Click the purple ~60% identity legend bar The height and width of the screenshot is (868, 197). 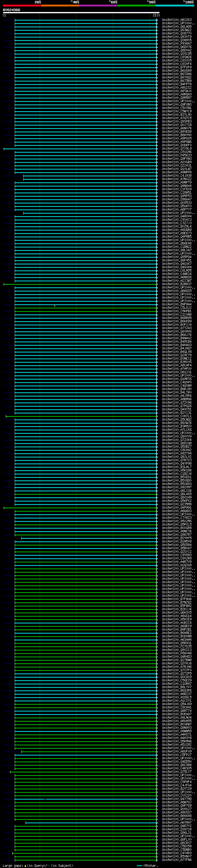click(99, 6)
